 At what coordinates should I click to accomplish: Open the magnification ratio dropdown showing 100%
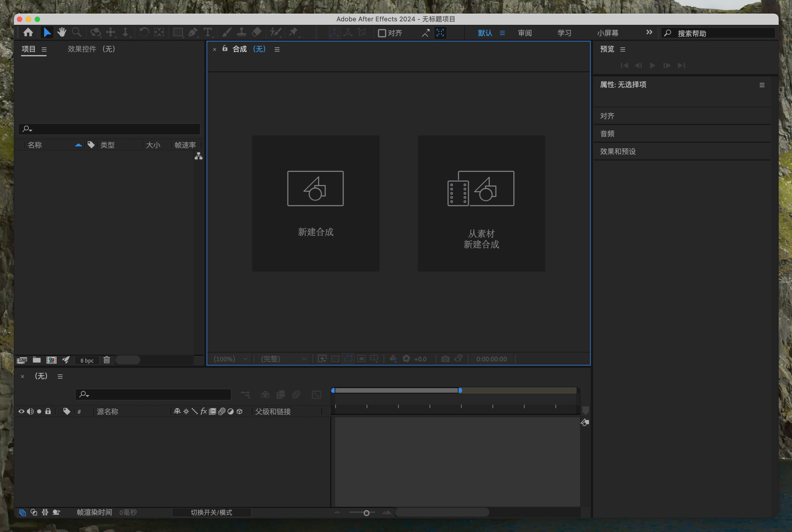230,359
